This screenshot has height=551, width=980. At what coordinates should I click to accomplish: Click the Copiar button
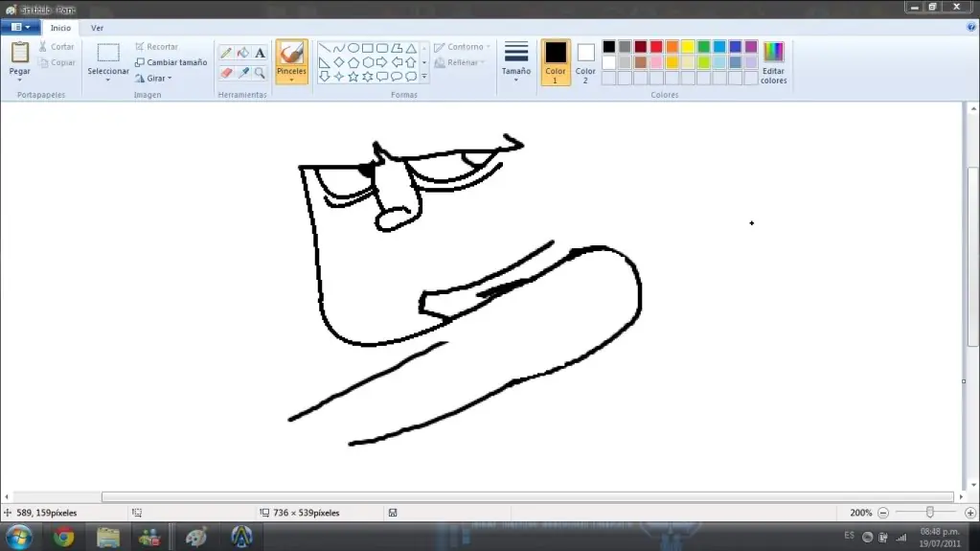point(57,62)
